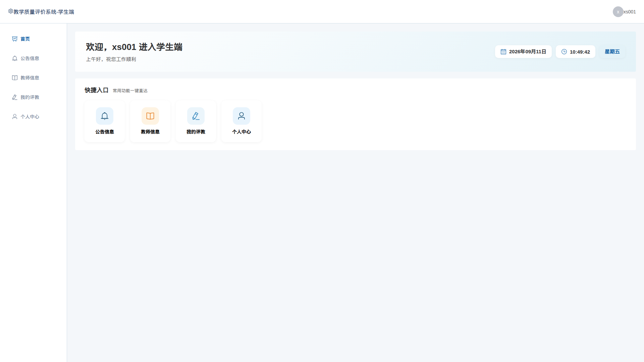Click the clock icon beside the time
The height and width of the screenshot is (362, 644).
click(564, 52)
